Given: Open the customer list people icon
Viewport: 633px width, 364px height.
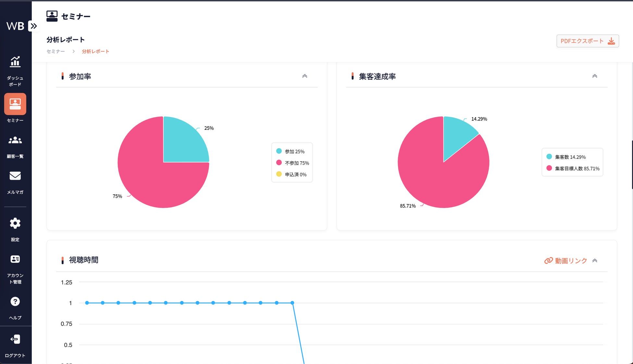Looking at the screenshot, I should coord(15,140).
